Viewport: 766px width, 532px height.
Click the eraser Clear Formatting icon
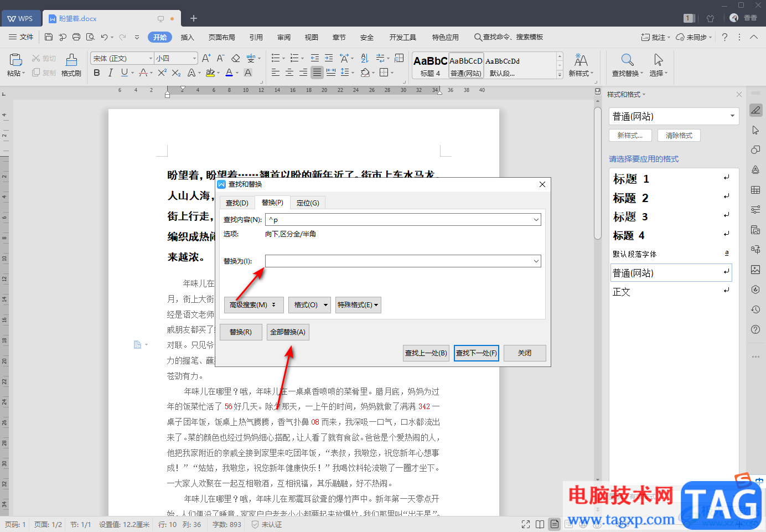[x=235, y=58]
